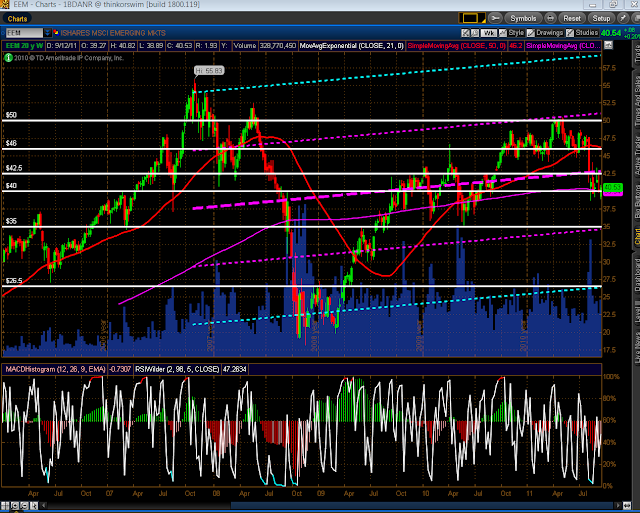The width and height of the screenshot is (640, 513).
Task: Toggle the Wk weekly timeframe button
Action: [x=489, y=33]
